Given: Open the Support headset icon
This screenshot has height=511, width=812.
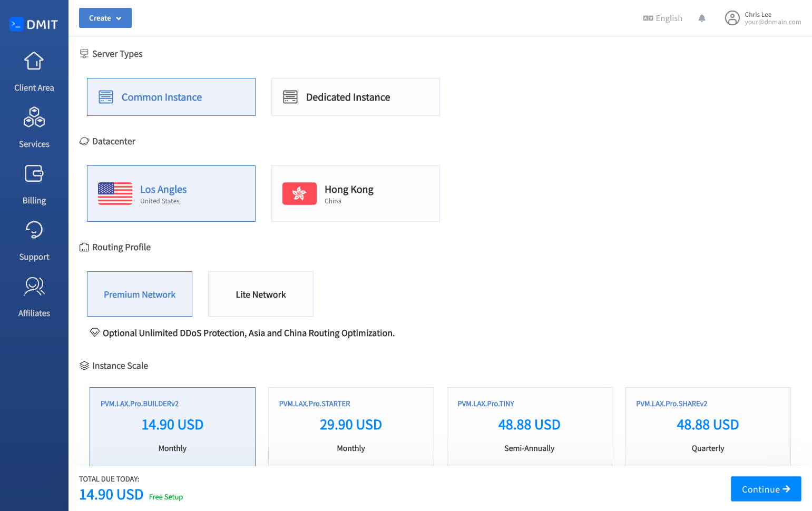Looking at the screenshot, I should (34, 230).
